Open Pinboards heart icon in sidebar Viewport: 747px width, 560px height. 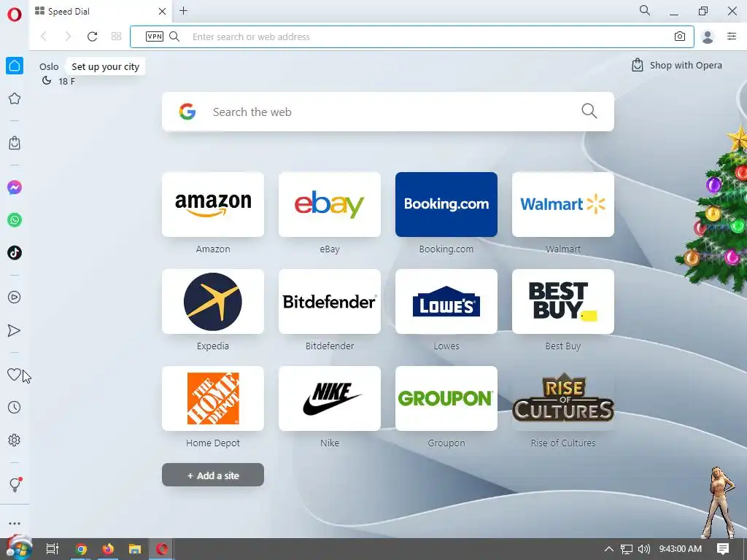(14, 375)
